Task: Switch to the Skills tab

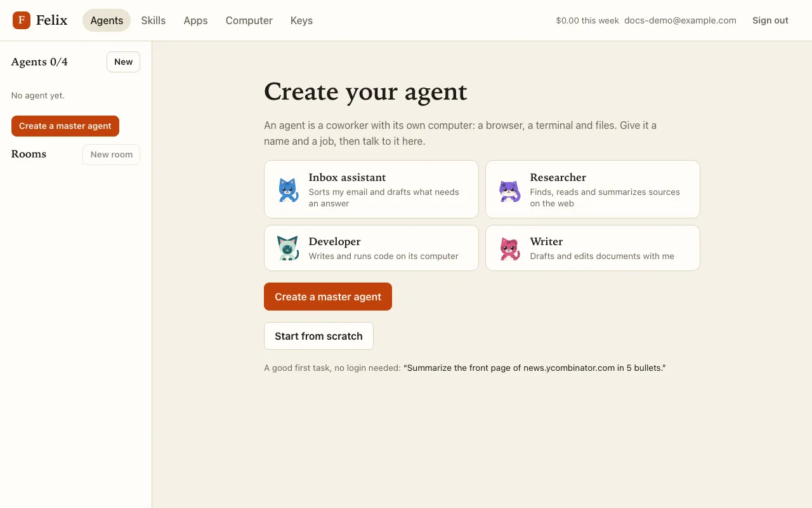Action: [x=154, y=20]
